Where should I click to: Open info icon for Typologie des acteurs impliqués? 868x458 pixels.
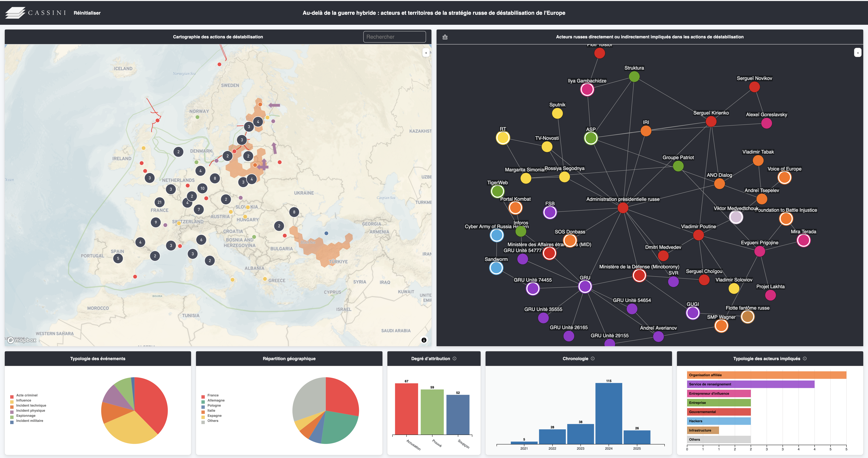click(x=805, y=358)
